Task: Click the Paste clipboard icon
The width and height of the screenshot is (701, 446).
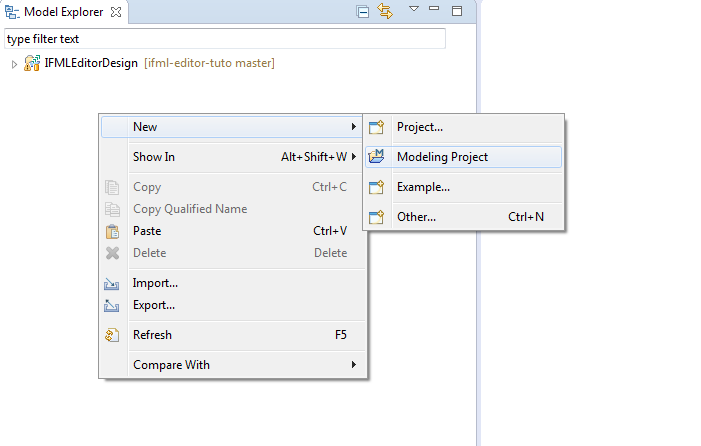Action: (x=112, y=231)
